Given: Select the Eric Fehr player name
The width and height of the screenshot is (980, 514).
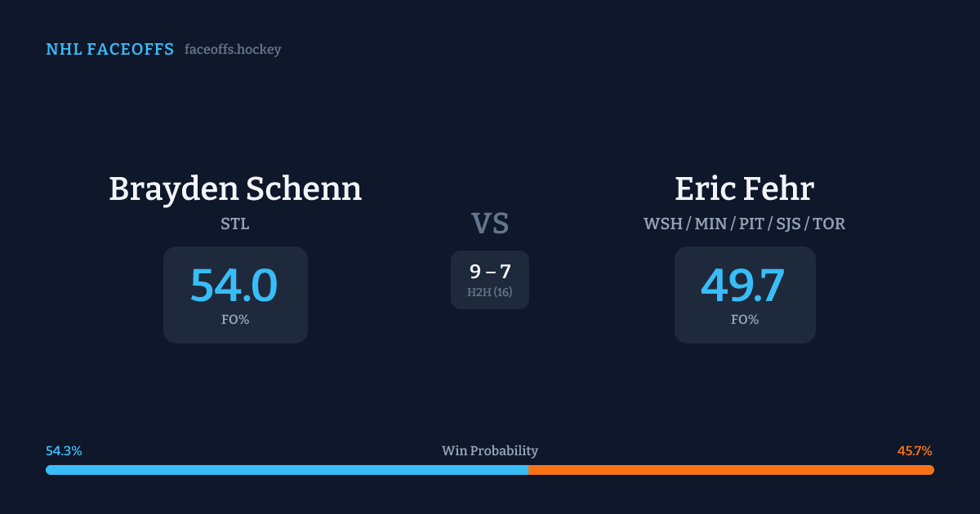Looking at the screenshot, I should [744, 188].
